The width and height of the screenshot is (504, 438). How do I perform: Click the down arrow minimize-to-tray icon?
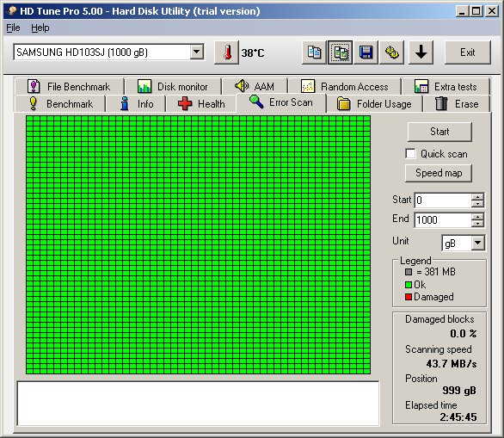tap(421, 52)
